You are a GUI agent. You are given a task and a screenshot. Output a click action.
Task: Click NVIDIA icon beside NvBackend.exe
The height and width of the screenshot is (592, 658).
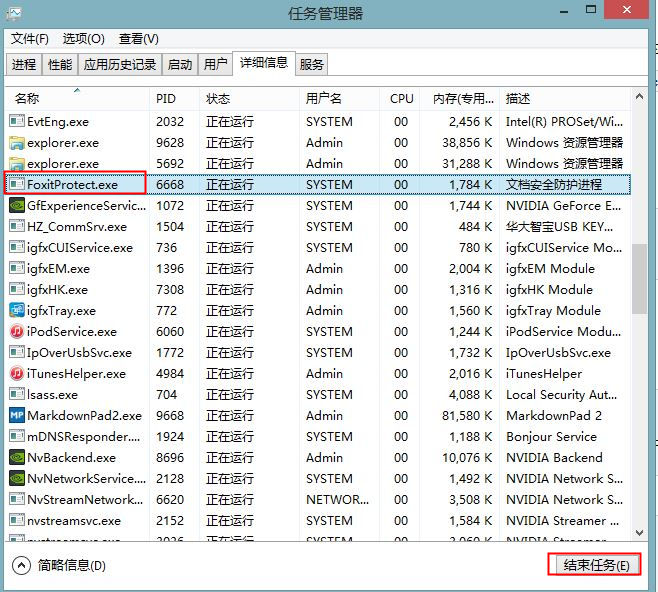point(17,457)
